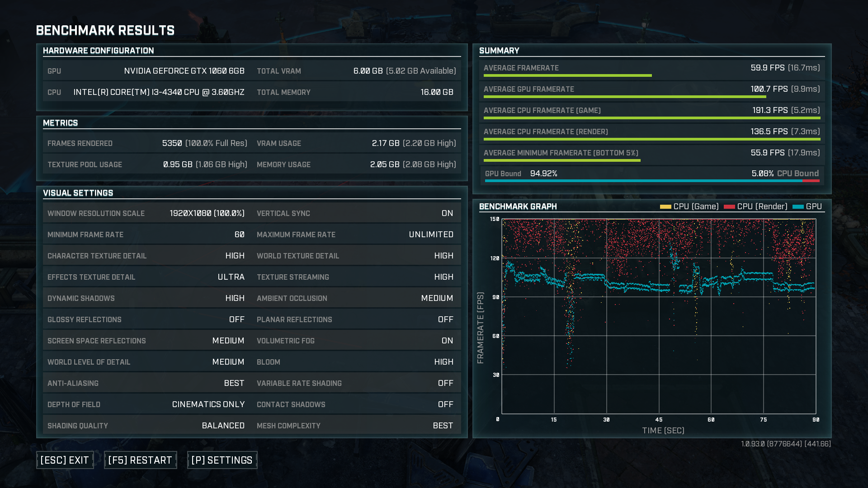Click the Average Framerate green bar
The height and width of the screenshot is (488, 868).
[567, 75]
